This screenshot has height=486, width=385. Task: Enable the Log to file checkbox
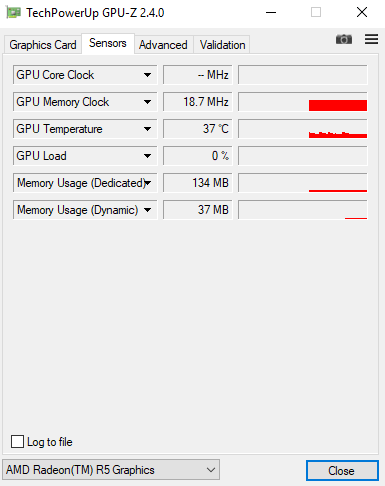pos(17,441)
